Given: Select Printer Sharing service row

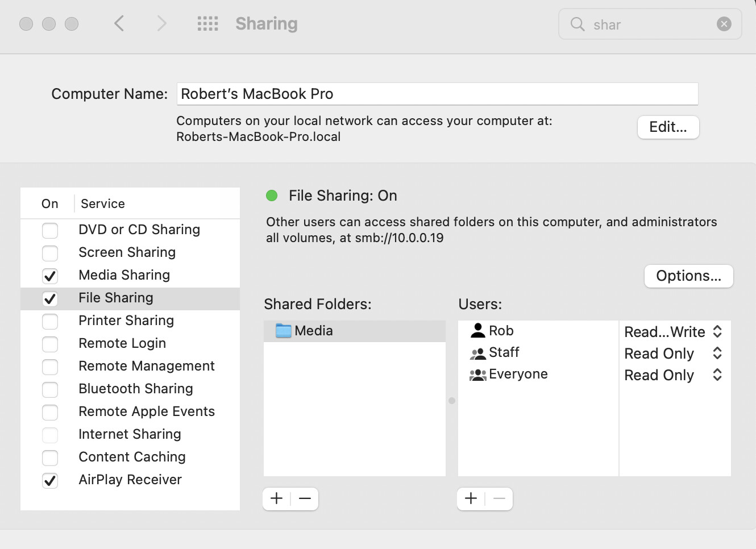Looking at the screenshot, I should click(x=130, y=321).
